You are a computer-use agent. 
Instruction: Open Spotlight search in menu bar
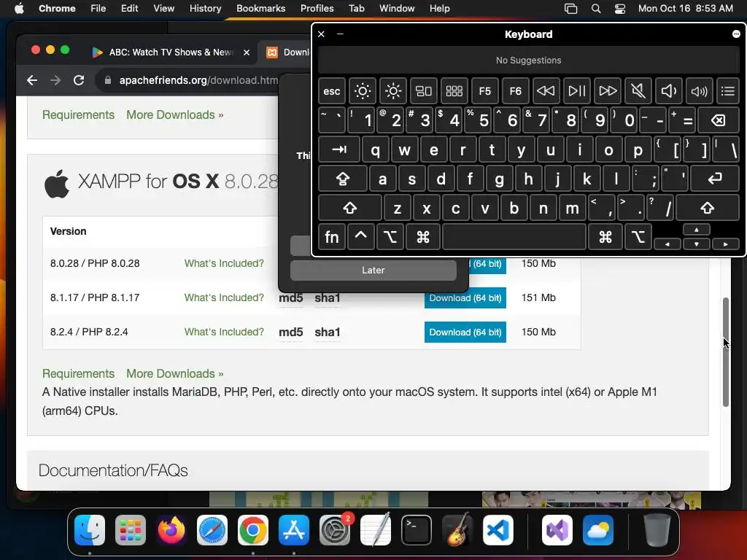[595, 8]
